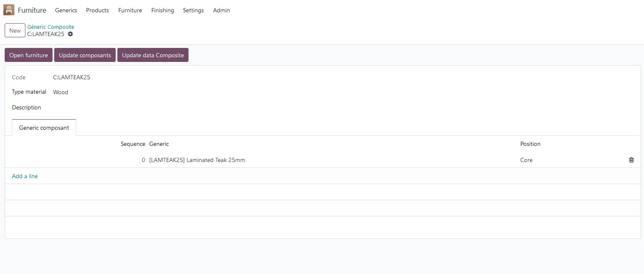Add a line to composants

click(x=25, y=176)
